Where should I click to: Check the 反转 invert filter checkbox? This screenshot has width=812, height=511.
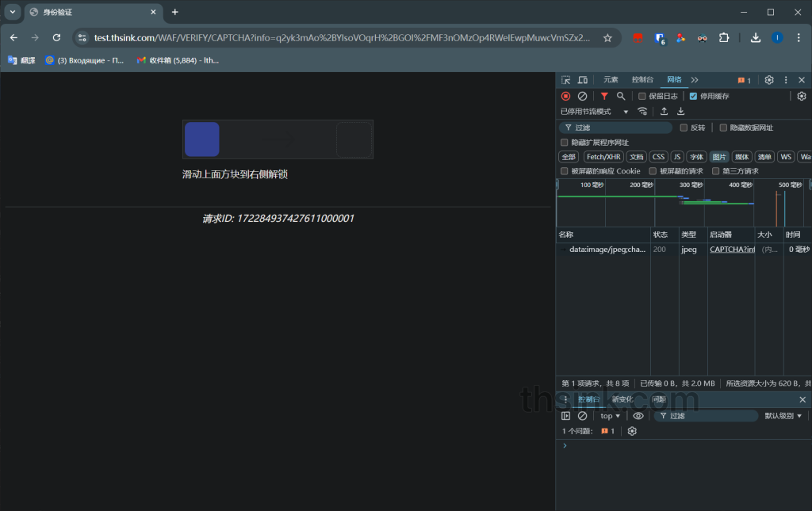pos(684,128)
